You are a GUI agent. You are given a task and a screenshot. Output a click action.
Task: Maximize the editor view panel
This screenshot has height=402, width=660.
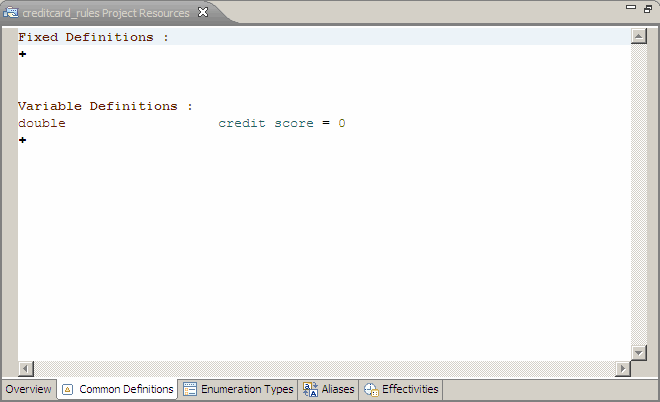coord(648,8)
